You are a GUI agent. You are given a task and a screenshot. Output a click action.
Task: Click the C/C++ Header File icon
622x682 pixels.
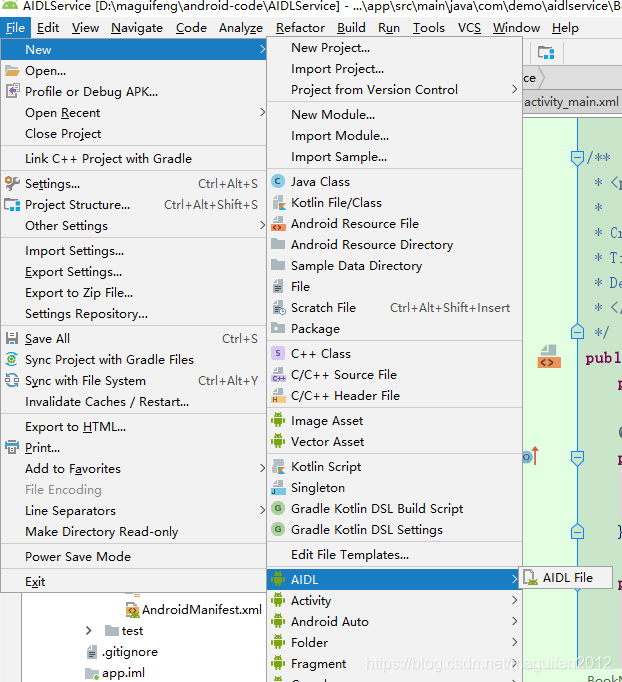click(278, 395)
